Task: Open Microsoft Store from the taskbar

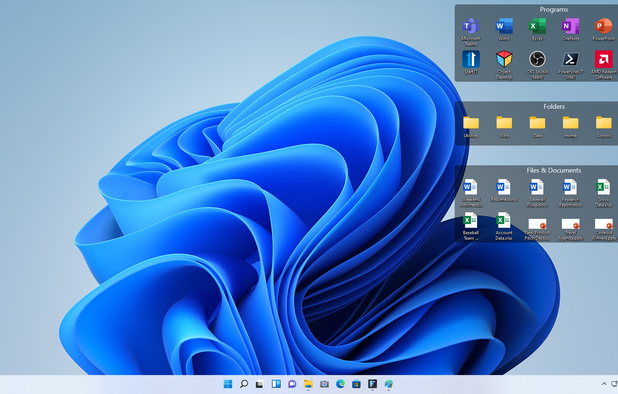Action: pos(356,384)
